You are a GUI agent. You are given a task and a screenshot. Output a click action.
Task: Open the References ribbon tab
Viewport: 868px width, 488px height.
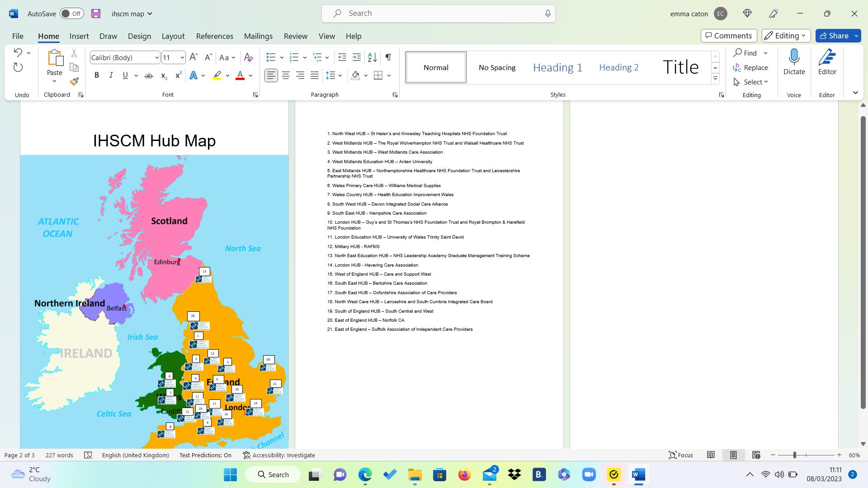click(214, 36)
